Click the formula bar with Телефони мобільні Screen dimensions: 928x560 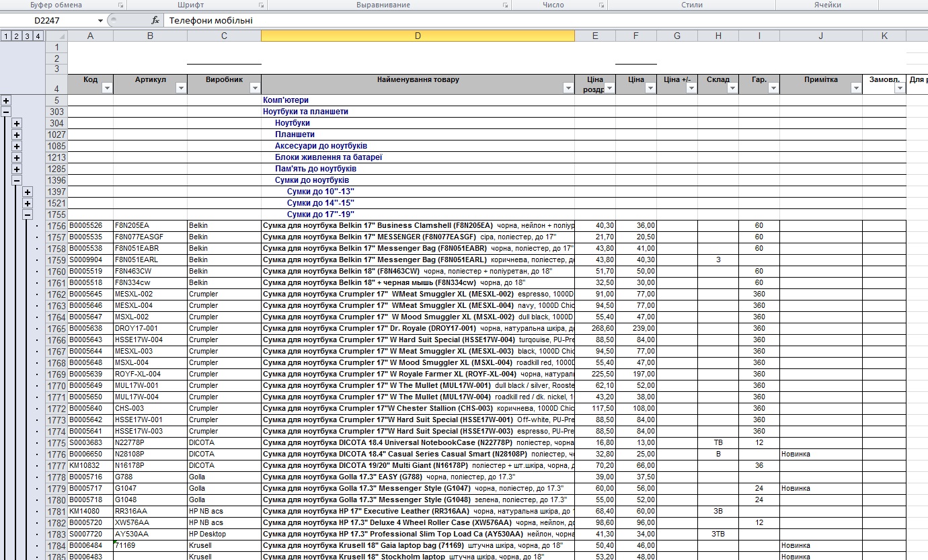click(545, 20)
